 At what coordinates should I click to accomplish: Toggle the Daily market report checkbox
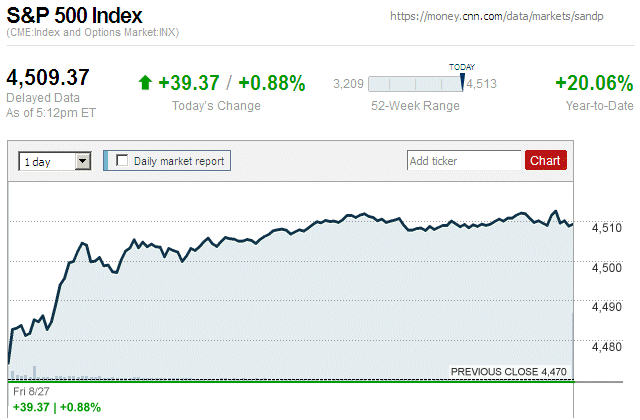pos(123,160)
